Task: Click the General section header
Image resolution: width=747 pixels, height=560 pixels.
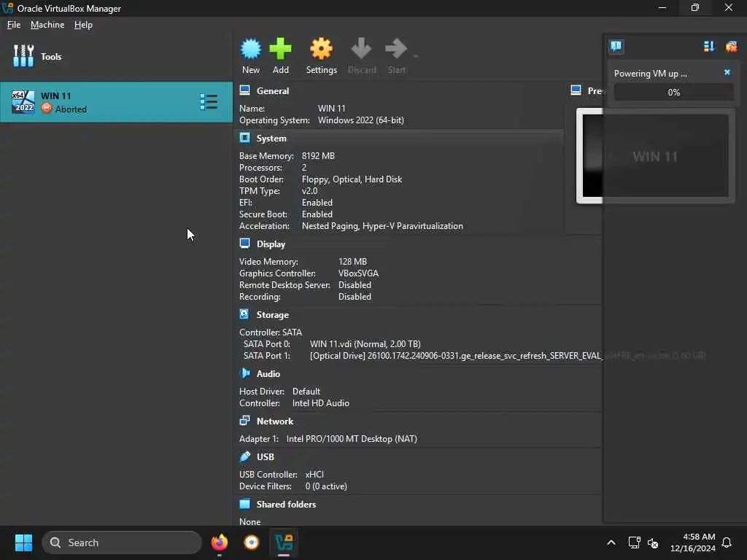Action: (273, 91)
